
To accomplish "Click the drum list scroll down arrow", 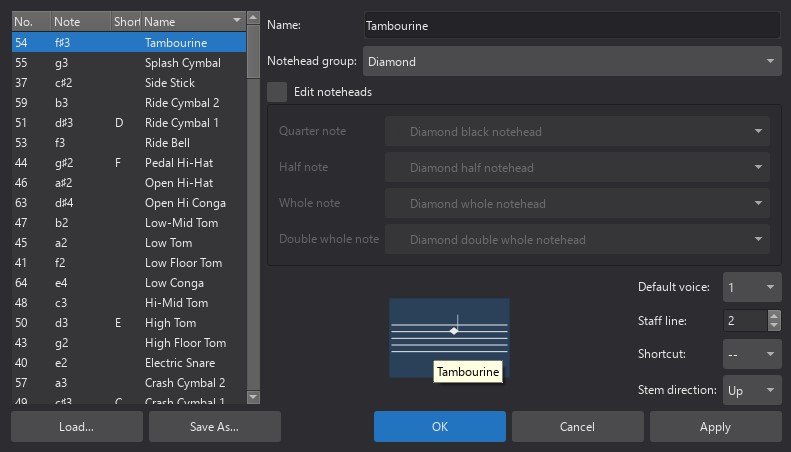I will 254,397.
